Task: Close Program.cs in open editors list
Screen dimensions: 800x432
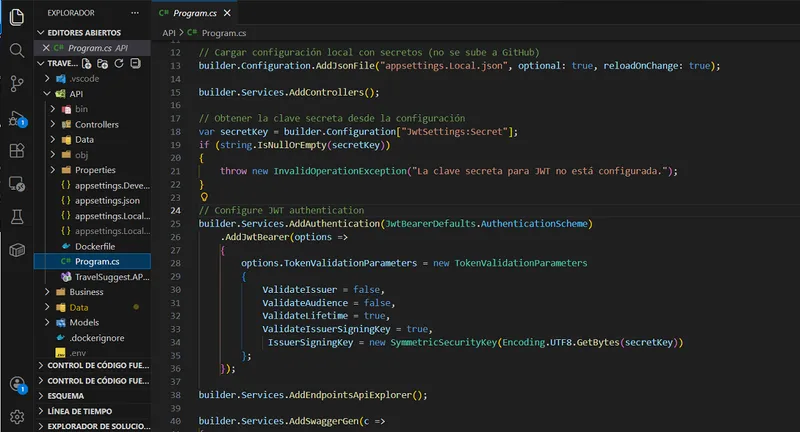Action: click(x=46, y=47)
